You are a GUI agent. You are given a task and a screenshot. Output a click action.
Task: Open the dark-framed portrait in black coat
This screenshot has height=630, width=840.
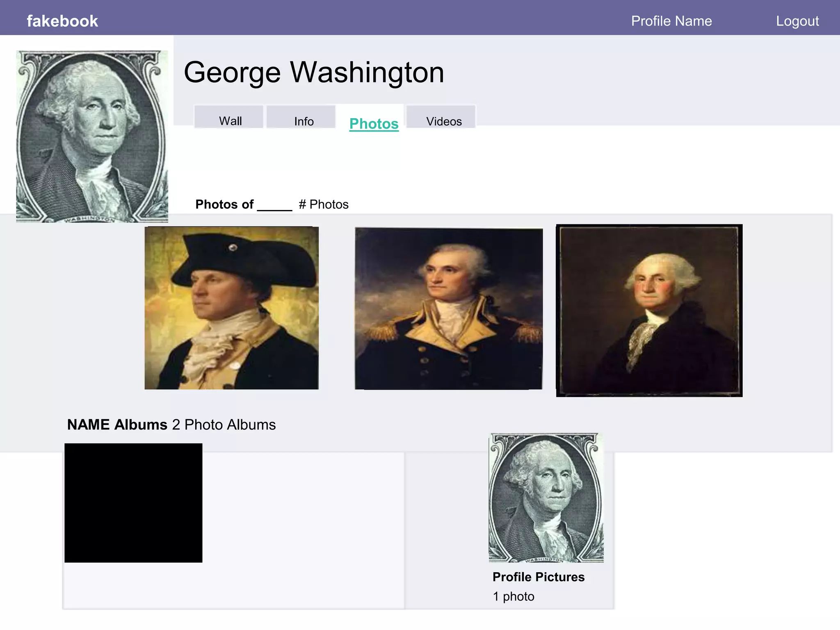(649, 310)
